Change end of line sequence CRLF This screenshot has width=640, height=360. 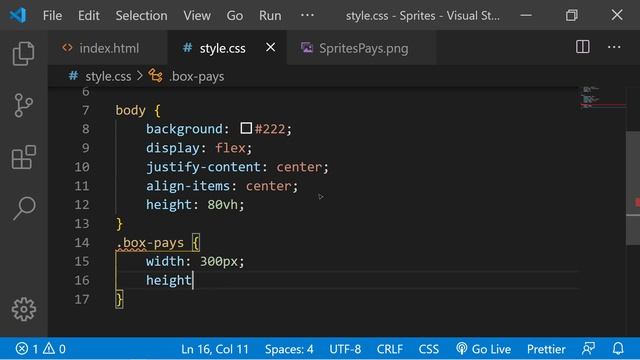[x=389, y=349]
